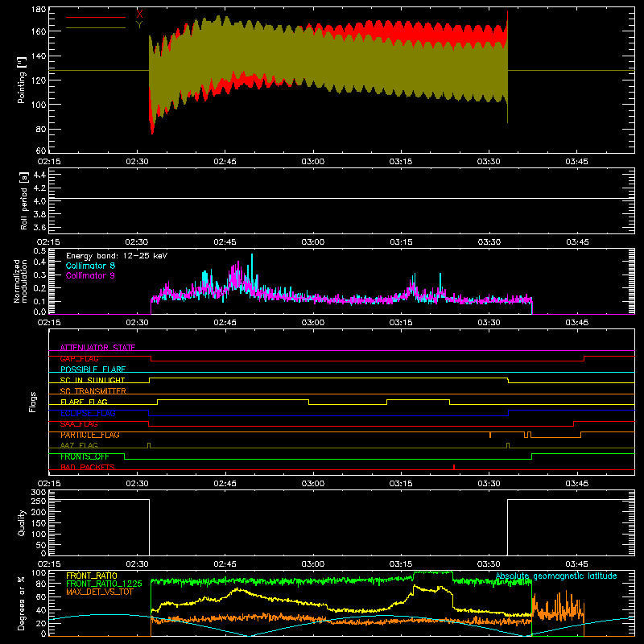The image size is (644, 644).
Task: Click the 02:30 tick under the pointing plot
Action: [137, 162]
